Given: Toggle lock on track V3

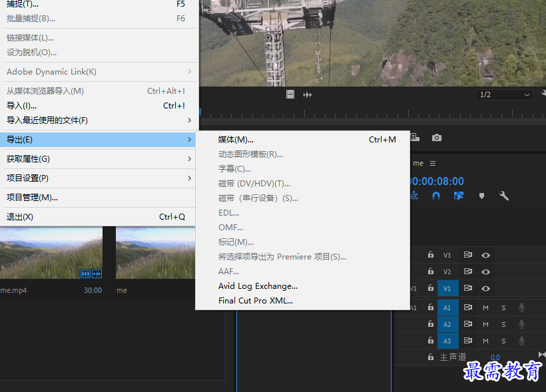Looking at the screenshot, I should [431, 255].
